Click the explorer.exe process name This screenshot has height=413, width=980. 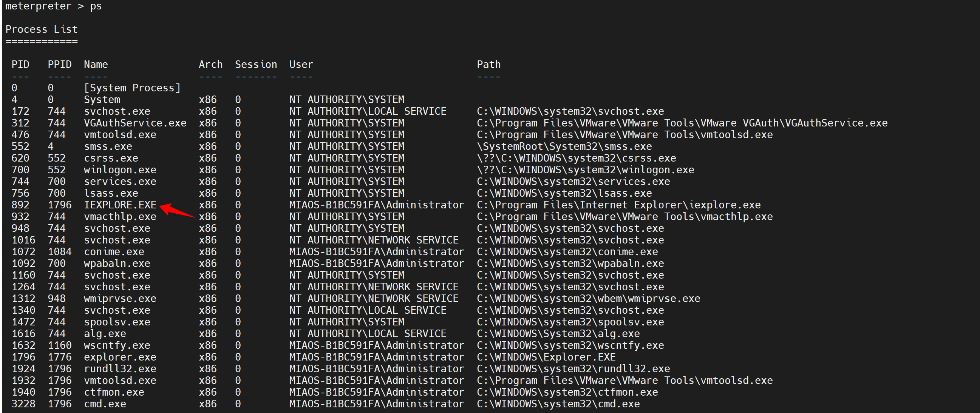(120, 357)
